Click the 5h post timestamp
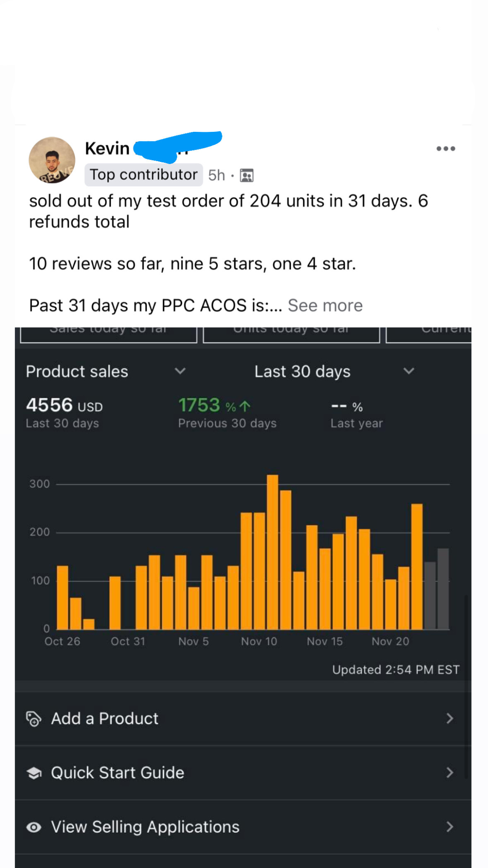Screen dimensions: 488x868 click(x=217, y=175)
